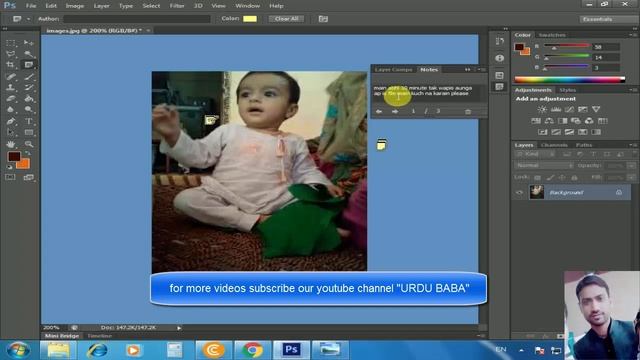Select the Eraser tool
Viewport: 640px width, 360px height.
[x=11, y=98]
